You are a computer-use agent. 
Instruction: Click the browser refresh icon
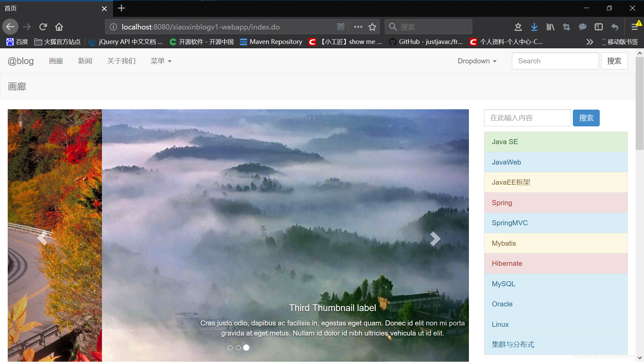(43, 27)
